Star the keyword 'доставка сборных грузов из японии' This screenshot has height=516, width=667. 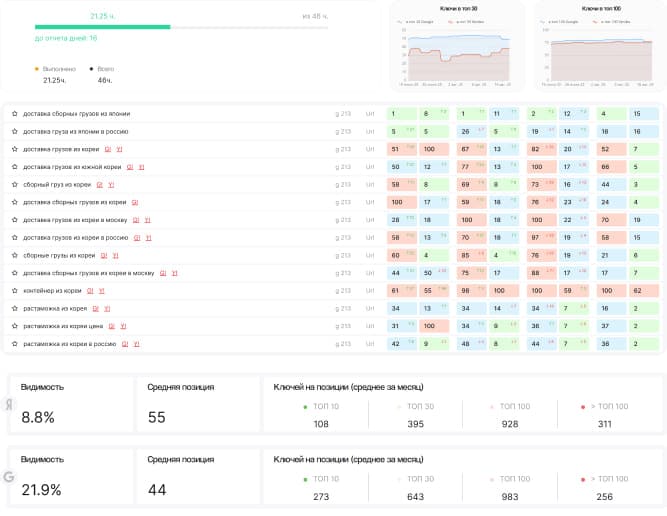14,114
